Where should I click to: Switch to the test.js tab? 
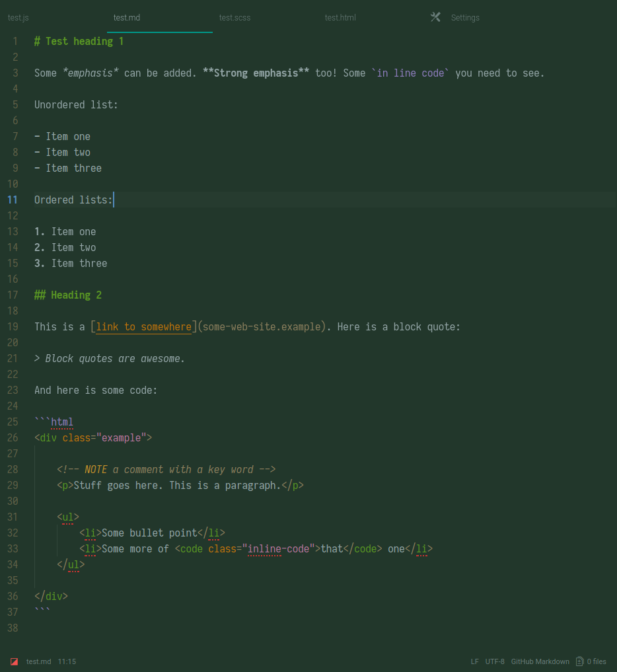coord(18,18)
